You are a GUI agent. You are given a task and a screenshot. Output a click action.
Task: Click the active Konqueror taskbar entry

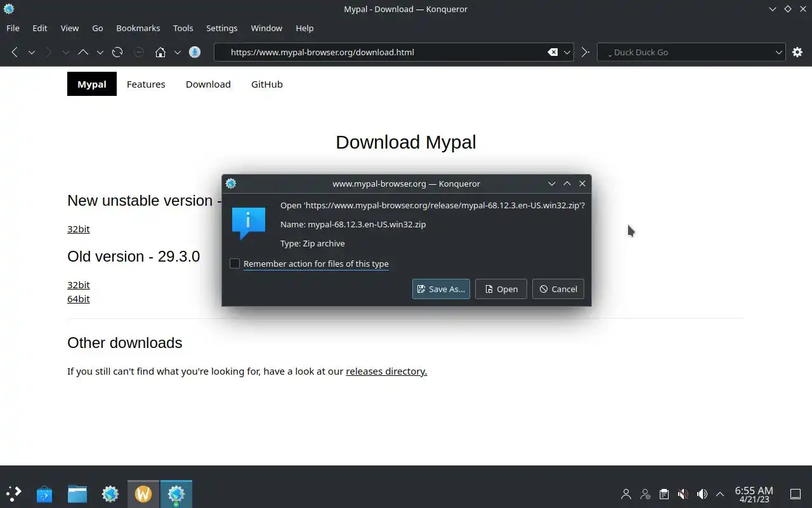click(176, 493)
